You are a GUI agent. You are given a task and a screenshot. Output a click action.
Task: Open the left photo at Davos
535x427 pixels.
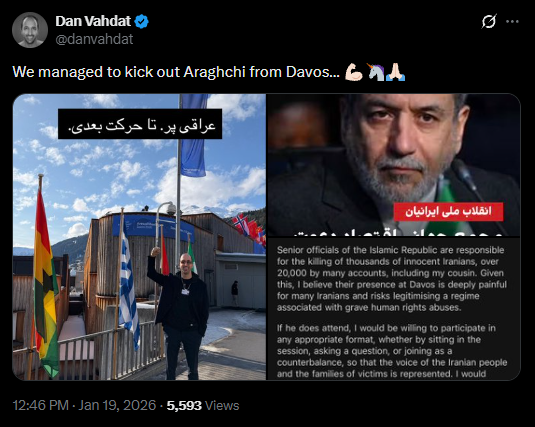pyautogui.click(x=139, y=237)
